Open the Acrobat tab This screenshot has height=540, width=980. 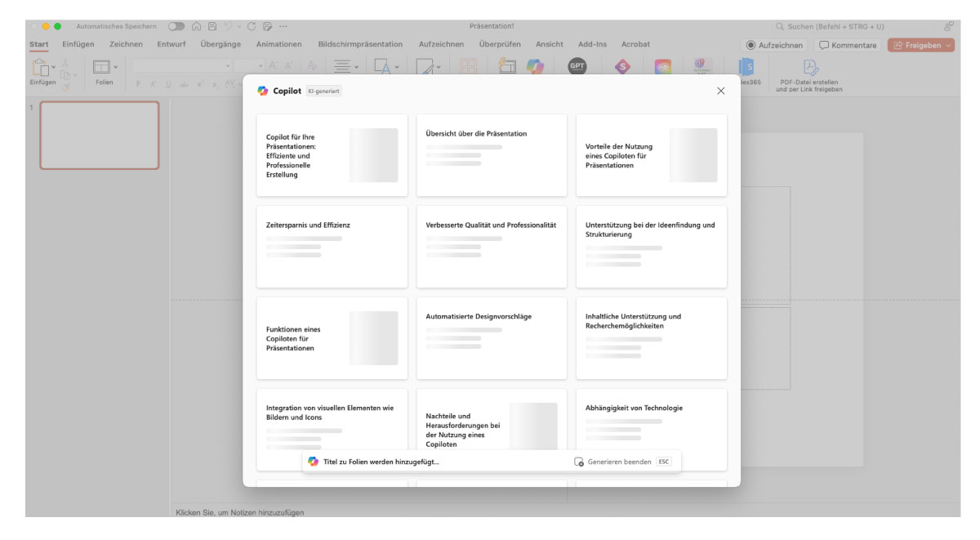[635, 44]
